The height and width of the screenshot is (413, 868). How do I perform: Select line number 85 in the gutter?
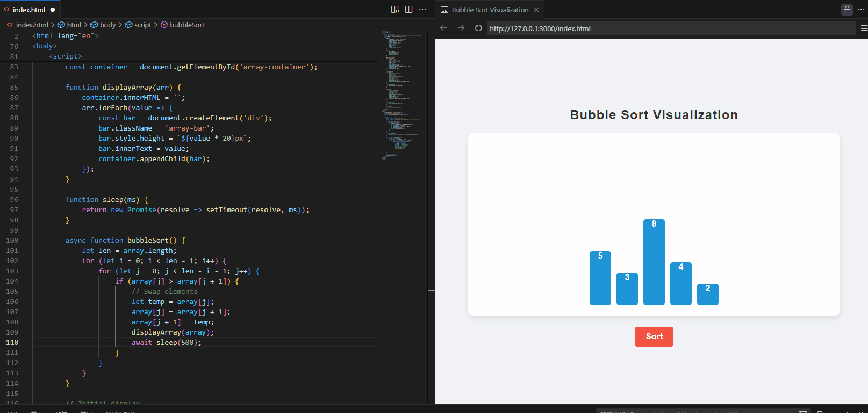[x=14, y=88]
